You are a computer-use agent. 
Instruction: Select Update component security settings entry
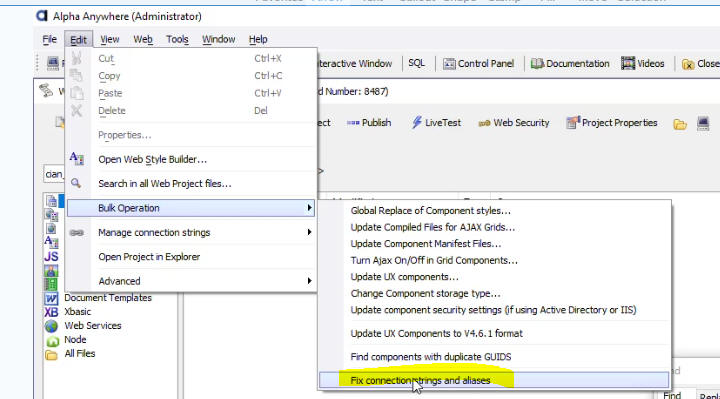tap(493, 310)
